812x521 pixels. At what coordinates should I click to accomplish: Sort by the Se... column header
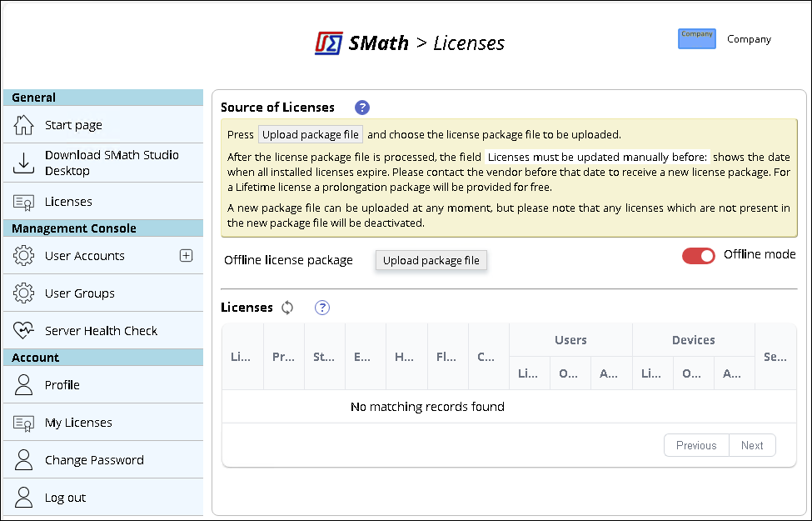[775, 357]
